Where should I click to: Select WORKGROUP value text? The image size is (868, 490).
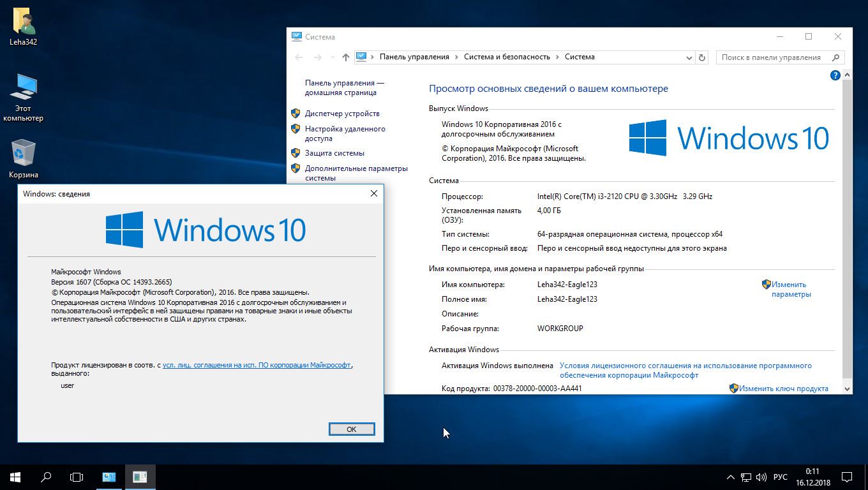point(560,329)
